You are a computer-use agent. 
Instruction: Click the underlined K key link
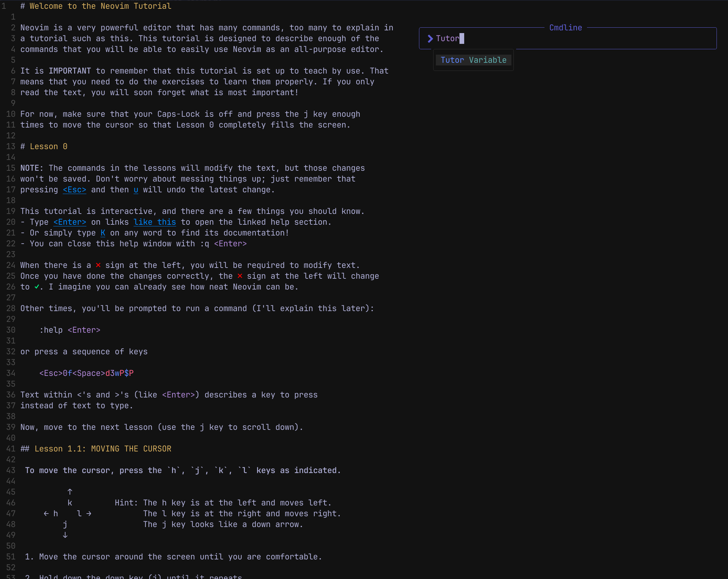coord(103,233)
